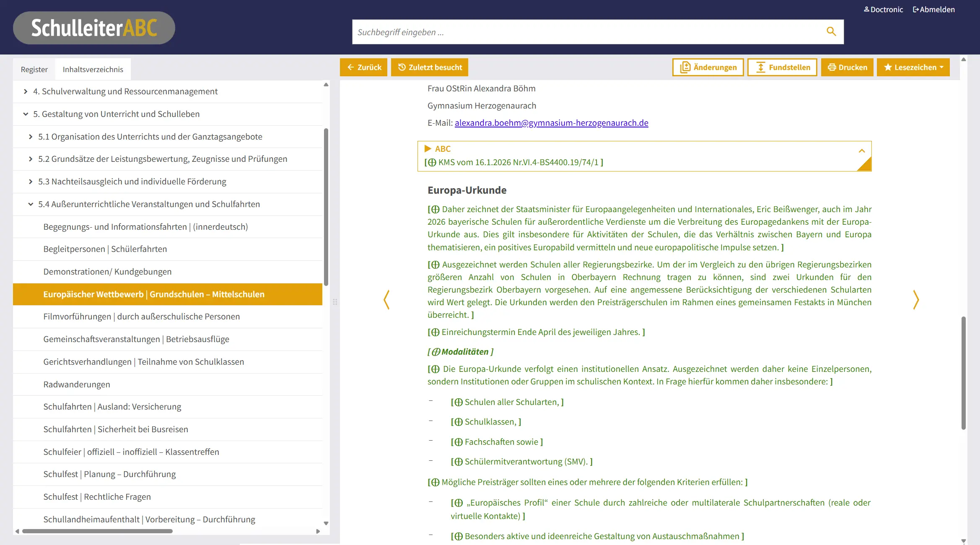Click the sidebar vertical scrollbar thumb
The height and width of the screenshot is (545, 980).
(x=326, y=208)
